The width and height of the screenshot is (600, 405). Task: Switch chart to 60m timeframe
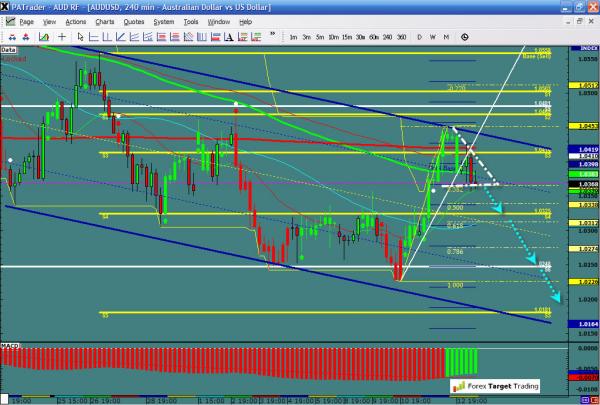pyautogui.click(x=374, y=37)
